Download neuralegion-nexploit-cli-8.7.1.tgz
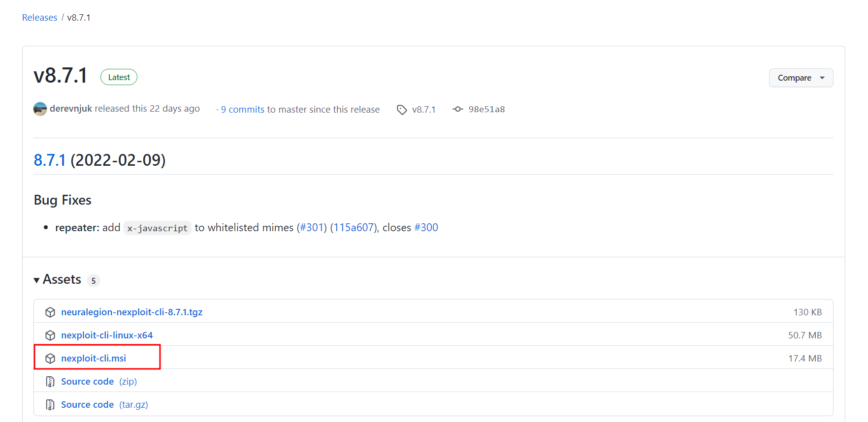 [132, 312]
